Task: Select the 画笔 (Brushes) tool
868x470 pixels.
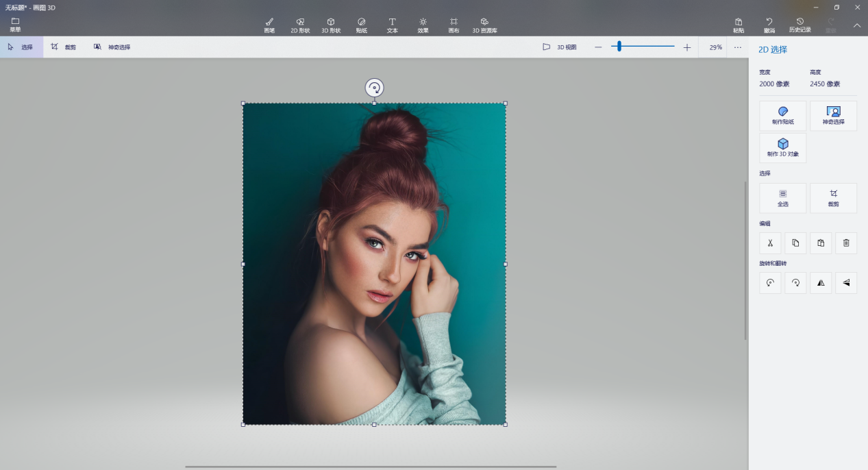Action: (269, 25)
